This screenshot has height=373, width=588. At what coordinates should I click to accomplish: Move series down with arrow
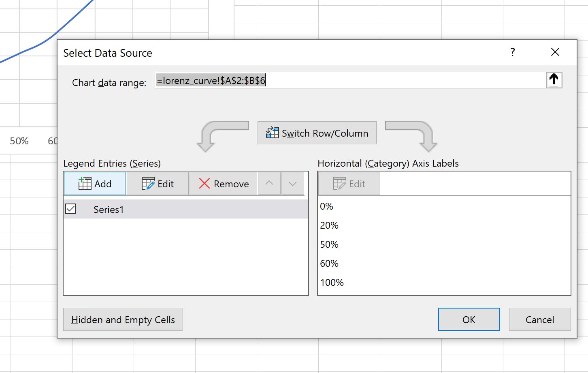click(x=292, y=184)
